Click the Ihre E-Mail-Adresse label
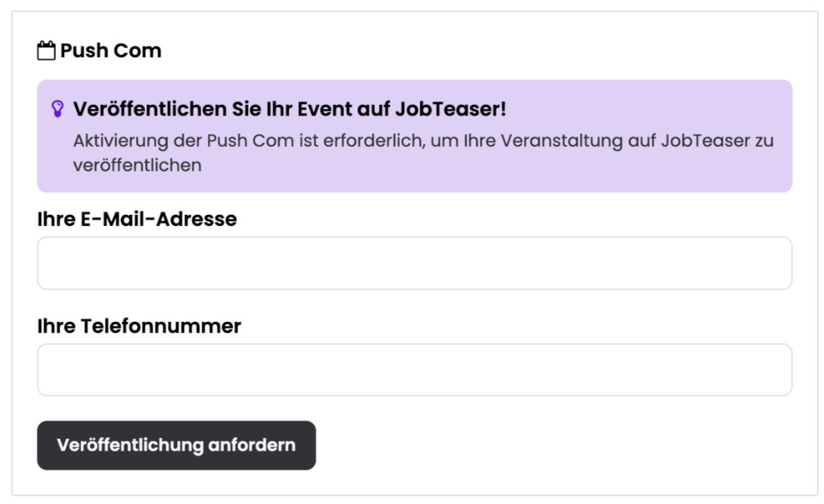Viewport: 824px width, 504px height. click(x=137, y=220)
